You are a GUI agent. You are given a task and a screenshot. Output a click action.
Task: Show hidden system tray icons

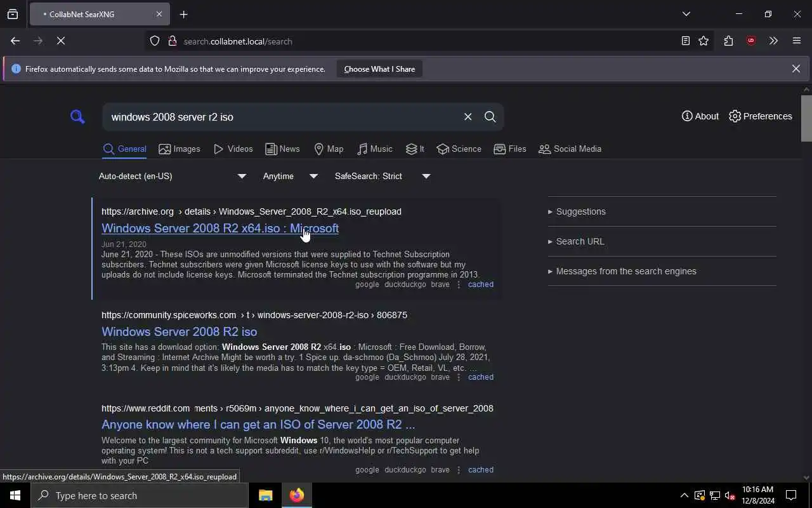click(684, 495)
